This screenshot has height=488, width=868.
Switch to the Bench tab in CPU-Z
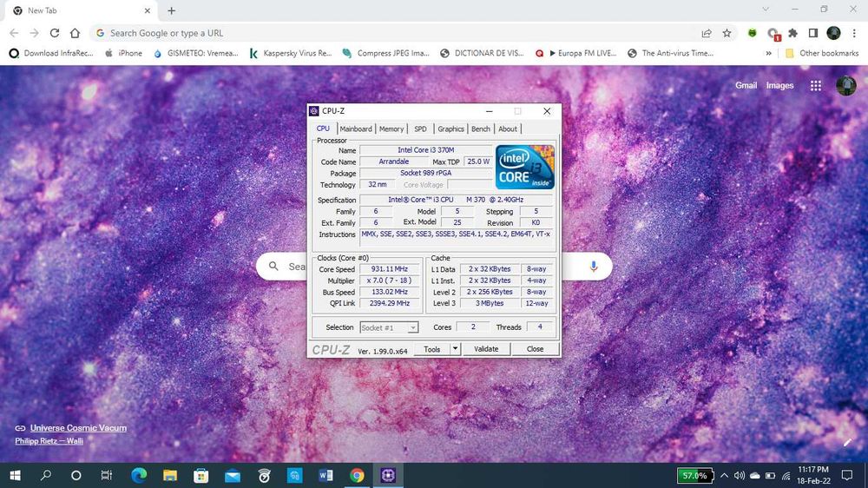481,129
